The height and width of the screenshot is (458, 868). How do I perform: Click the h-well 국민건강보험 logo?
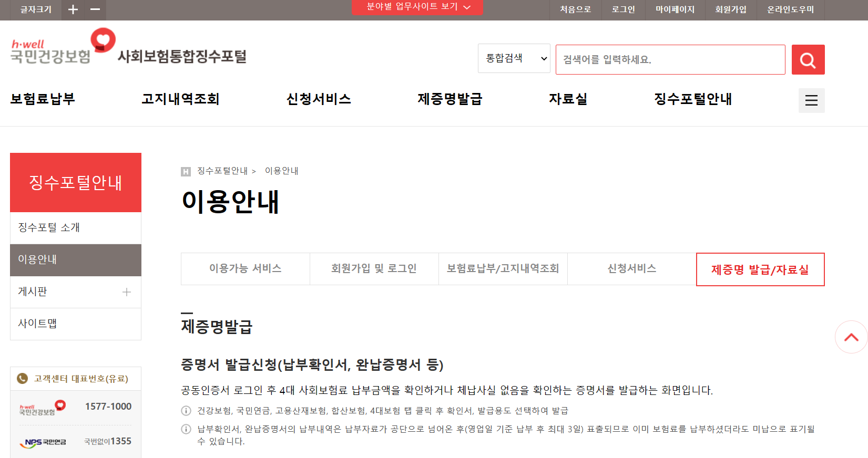[x=63, y=47]
